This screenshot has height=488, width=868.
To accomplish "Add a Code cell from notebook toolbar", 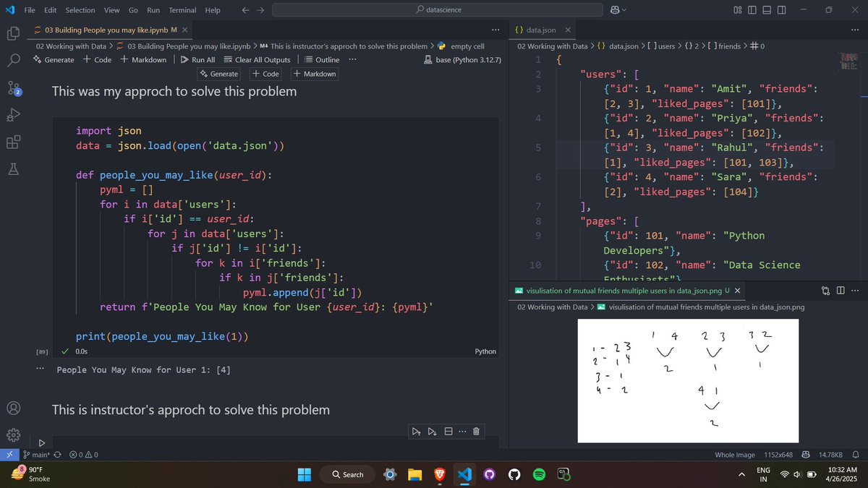I will click(97, 60).
